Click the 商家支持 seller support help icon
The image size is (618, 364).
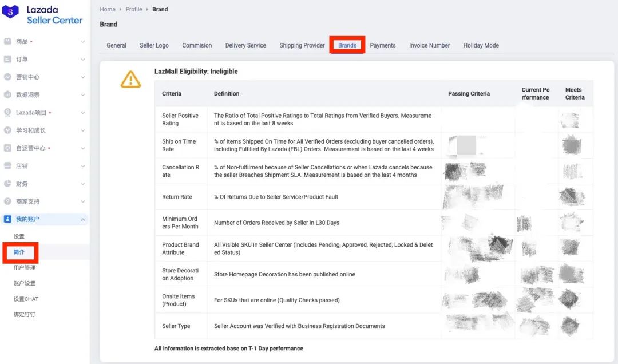click(8, 201)
